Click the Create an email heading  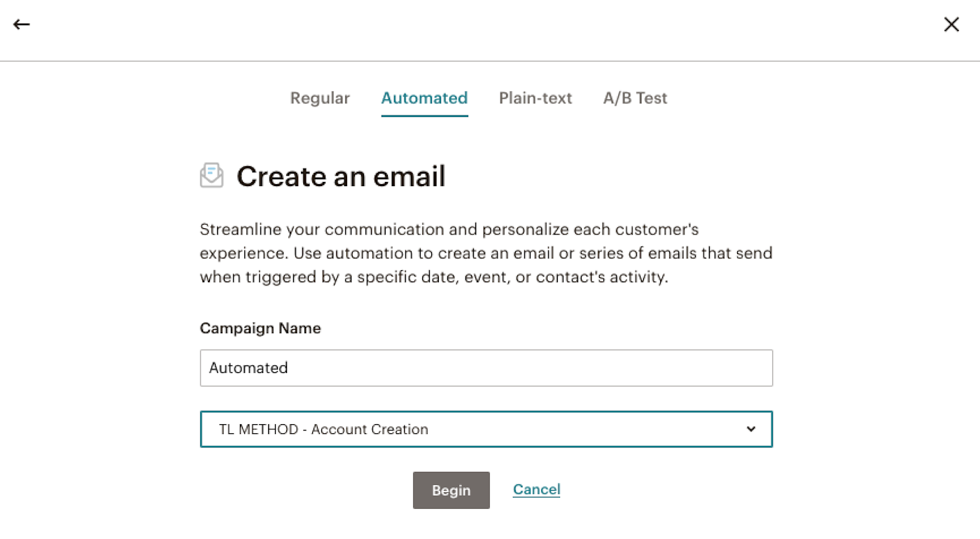coord(341,176)
